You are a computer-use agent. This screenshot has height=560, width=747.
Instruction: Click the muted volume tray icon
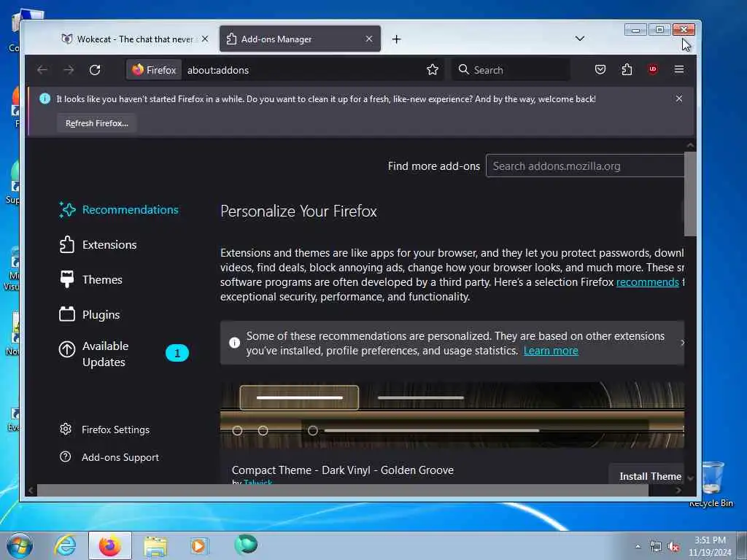click(x=673, y=547)
